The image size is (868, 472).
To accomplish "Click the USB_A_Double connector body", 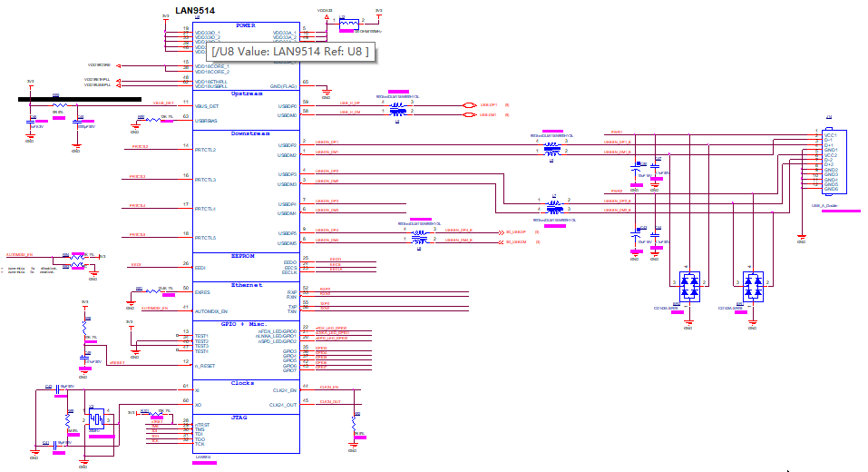I will click(x=834, y=162).
